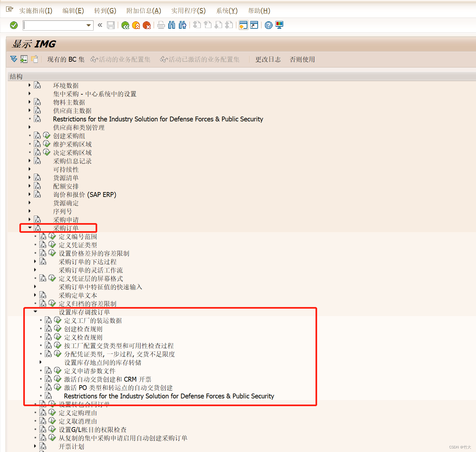The width and height of the screenshot is (476, 452).
Task: Create a new session with the new-session icon
Action: [243, 25]
